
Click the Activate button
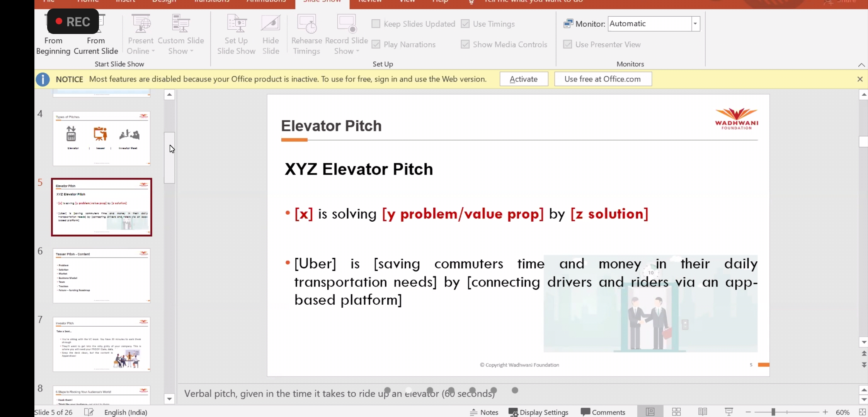[x=524, y=79]
